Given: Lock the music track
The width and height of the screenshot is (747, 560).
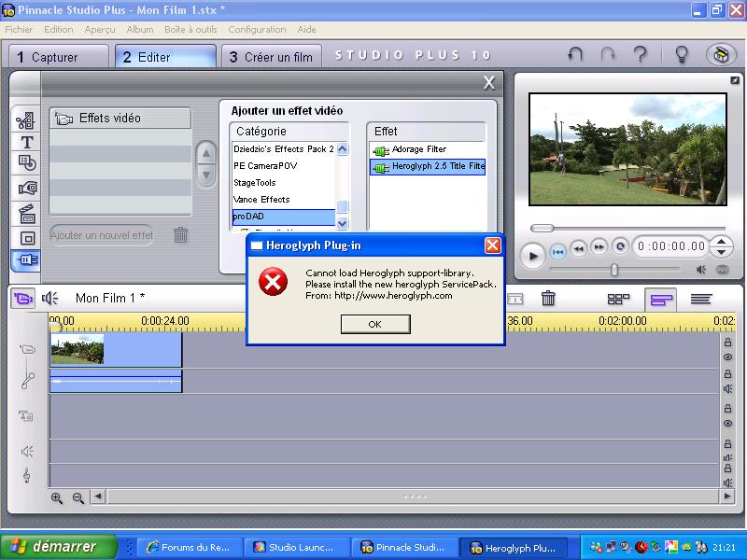Looking at the screenshot, I should click(x=727, y=469).
